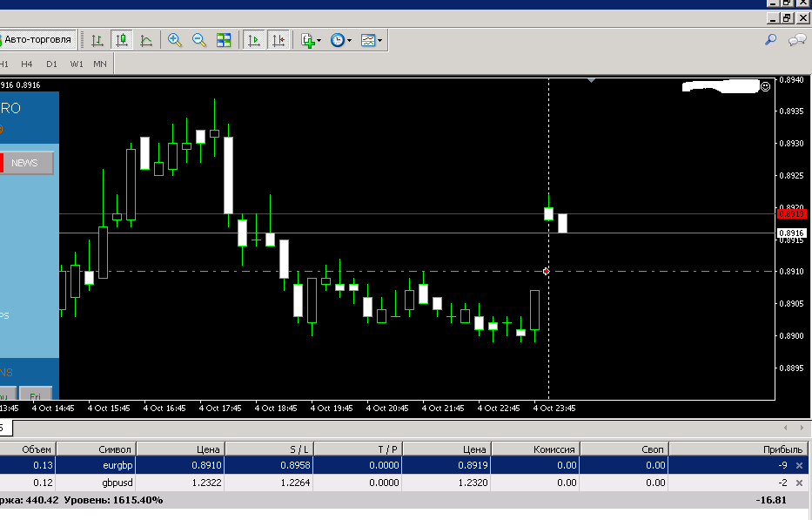The width and height of the screenshot is (812, 520).
Task: Sort by the T / P column header
Action: pos(359,449)
